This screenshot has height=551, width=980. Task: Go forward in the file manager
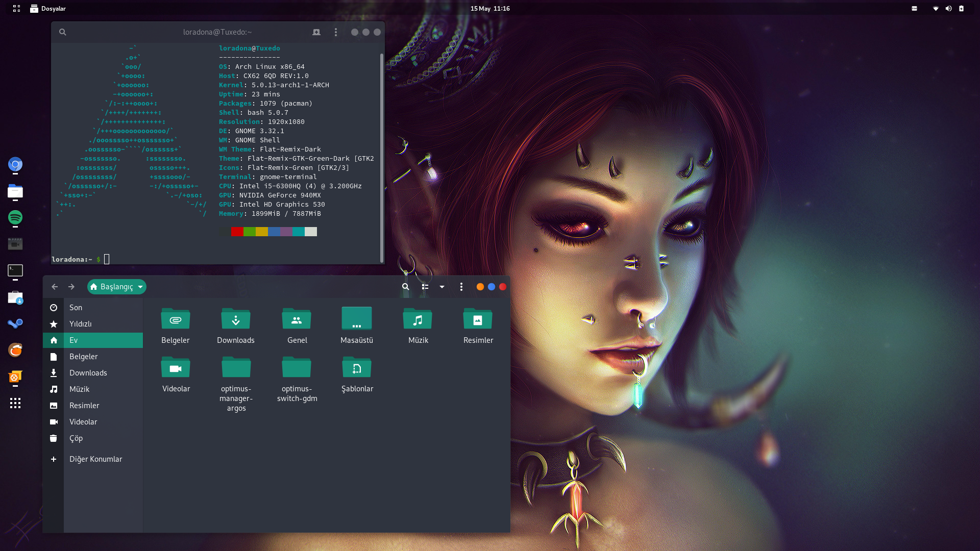pyautogui.click(x=71, y=287)
